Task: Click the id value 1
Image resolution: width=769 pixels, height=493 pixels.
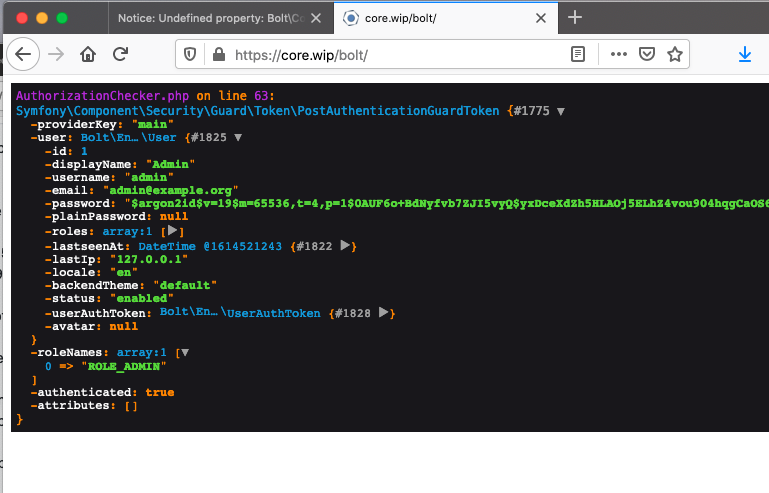Action: 84,151
